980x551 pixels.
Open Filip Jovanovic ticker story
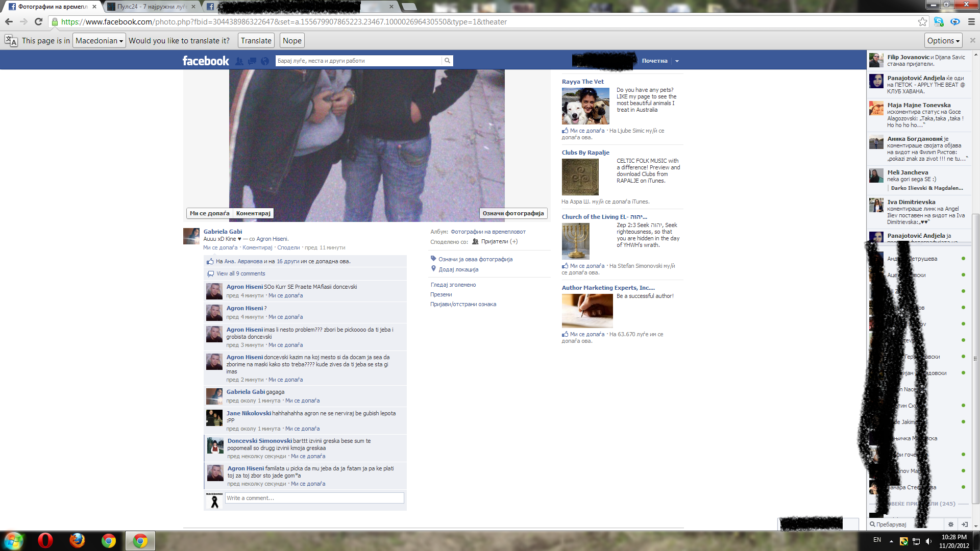(x=918, y=60)
